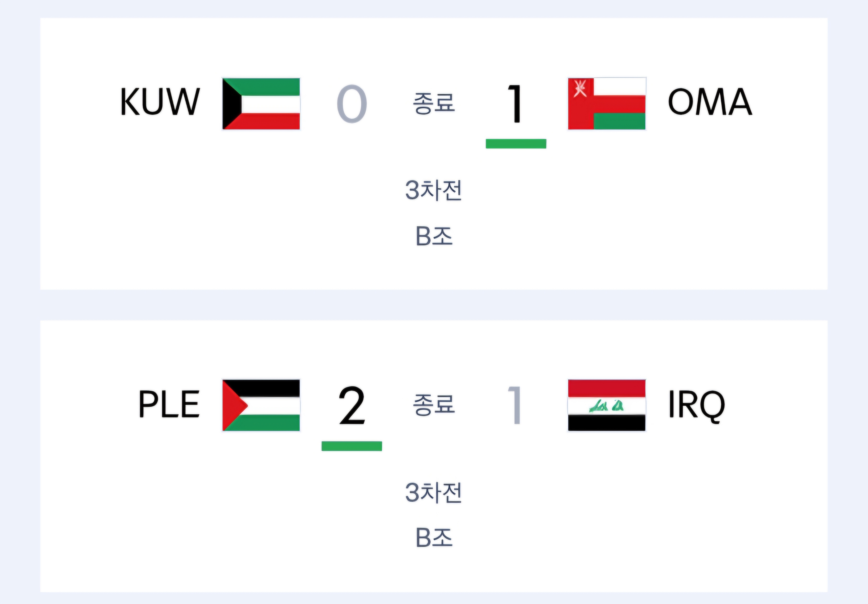Image resolution: width=868 pixels, height=604 pixels.
Task: Click 3차전 label in the PLE-IRQ card
Action: [x=434, y=493]
